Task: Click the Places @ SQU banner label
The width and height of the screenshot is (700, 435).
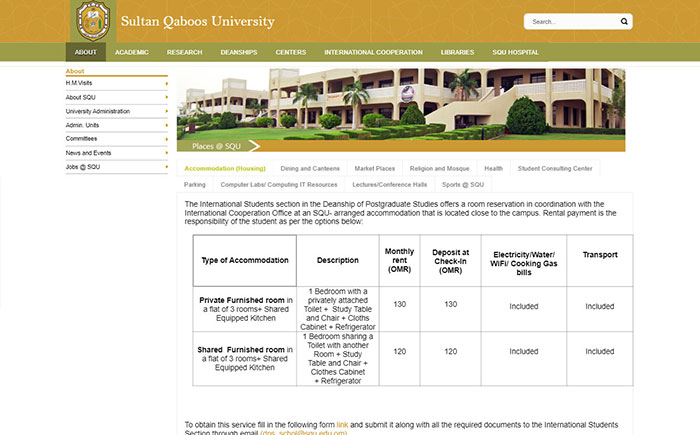Action: [x=217, y=146]
